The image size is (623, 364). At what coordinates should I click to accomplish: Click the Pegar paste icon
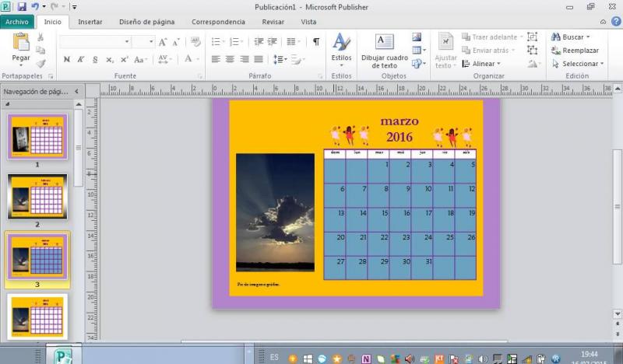[21, 42]
